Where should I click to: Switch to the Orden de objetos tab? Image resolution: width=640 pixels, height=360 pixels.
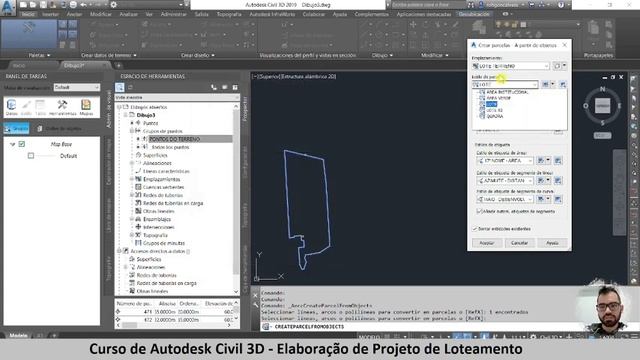coord(60,129)
